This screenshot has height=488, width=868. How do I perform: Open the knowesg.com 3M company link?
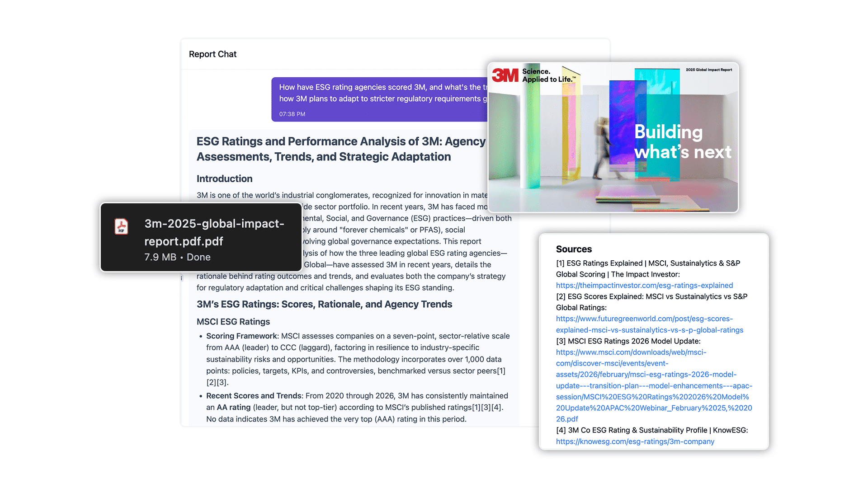(635, 441)
